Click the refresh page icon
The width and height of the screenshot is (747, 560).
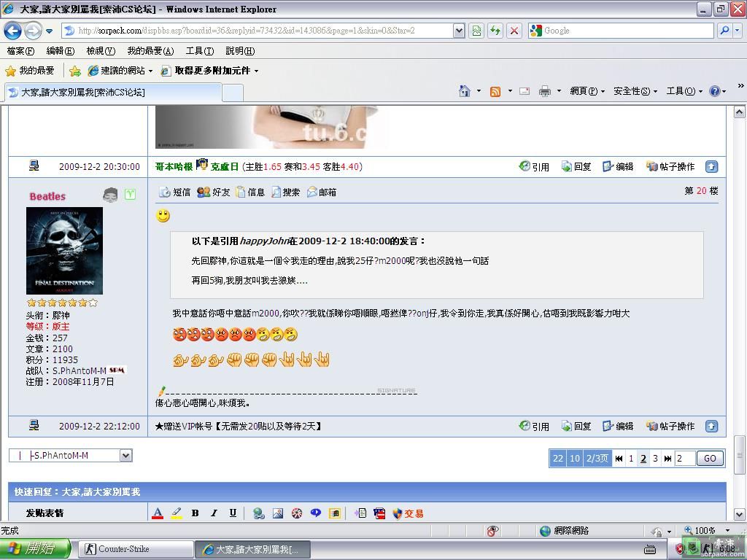pos(495,31)
